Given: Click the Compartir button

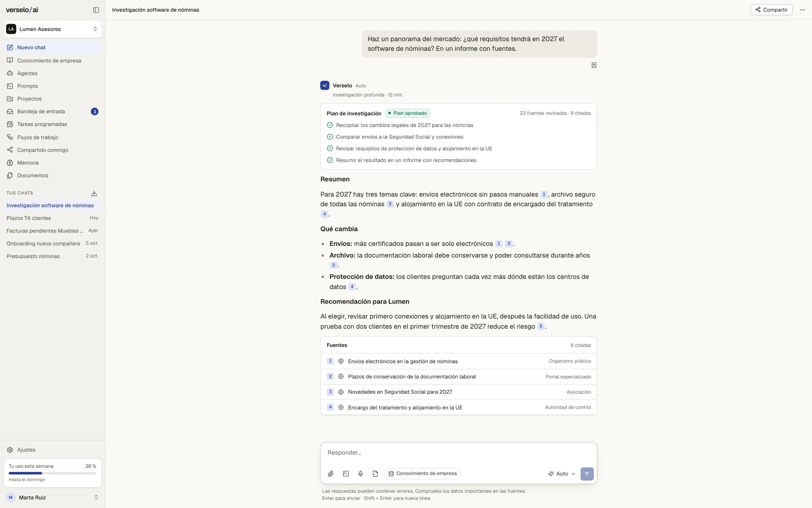Looking at the screenshot, I should tap(771, 10).
